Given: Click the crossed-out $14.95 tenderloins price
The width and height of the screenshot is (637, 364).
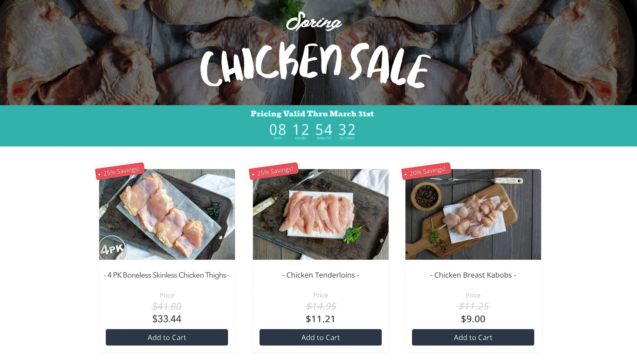Looking at the screenshot, I should click(321, 306).
